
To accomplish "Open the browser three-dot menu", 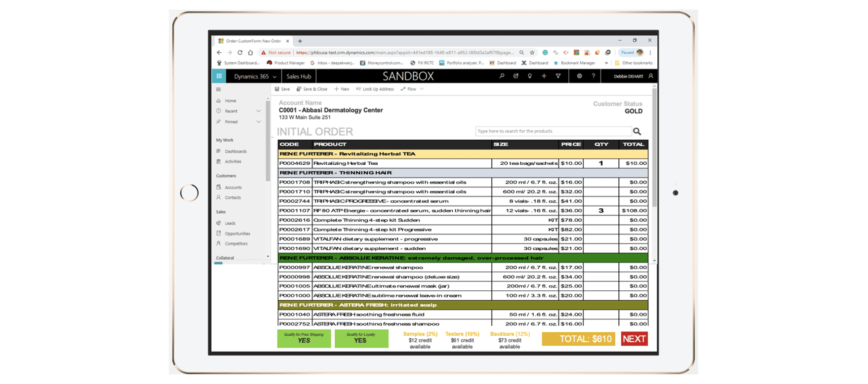I will pos(650,52).
